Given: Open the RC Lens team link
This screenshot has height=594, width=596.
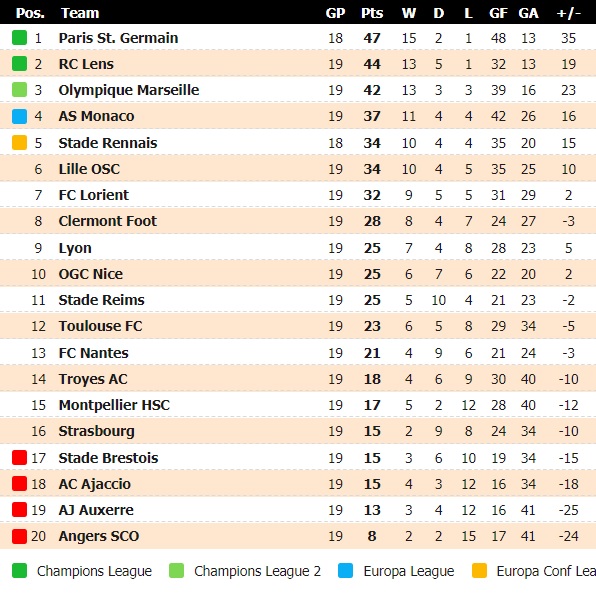Looking at the screenshot, I should pos(86,64).
